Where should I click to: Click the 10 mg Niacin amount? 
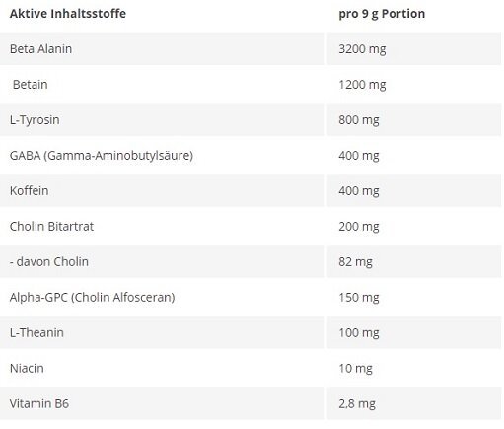355,369
